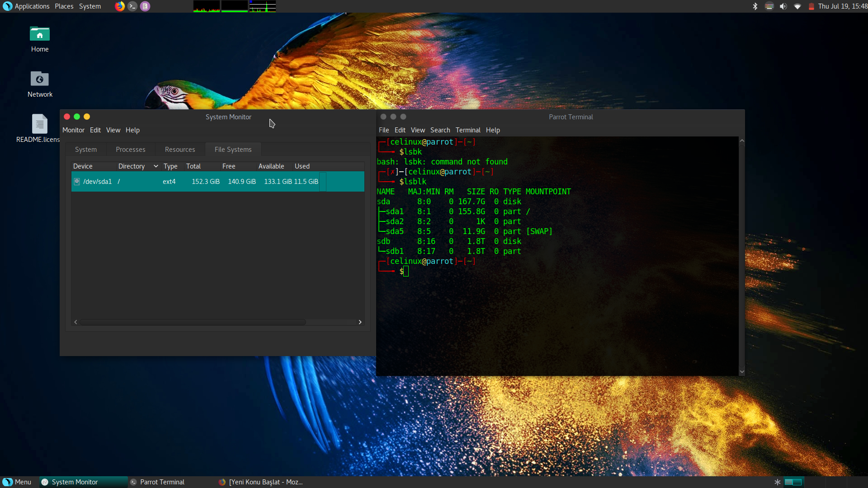Click the System Monitor taskbar button
868x488 pixels.
(75, 481)
